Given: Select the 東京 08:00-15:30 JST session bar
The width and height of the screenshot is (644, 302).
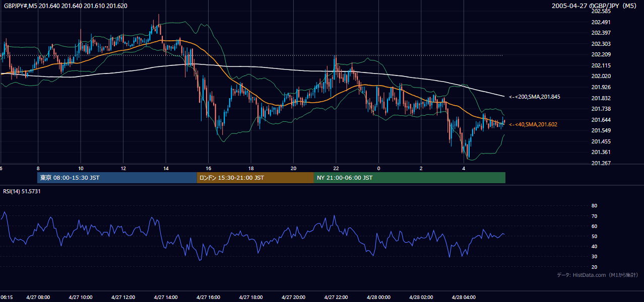Looking at the screenshot, I should (117, 178).
